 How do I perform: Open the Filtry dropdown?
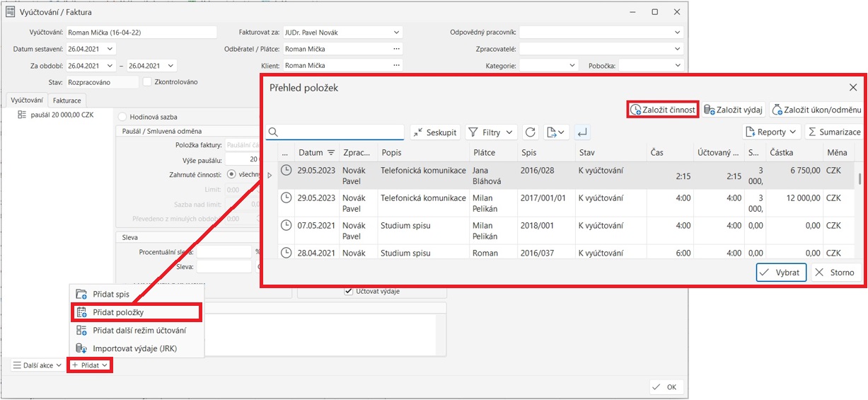click(492, 132)
